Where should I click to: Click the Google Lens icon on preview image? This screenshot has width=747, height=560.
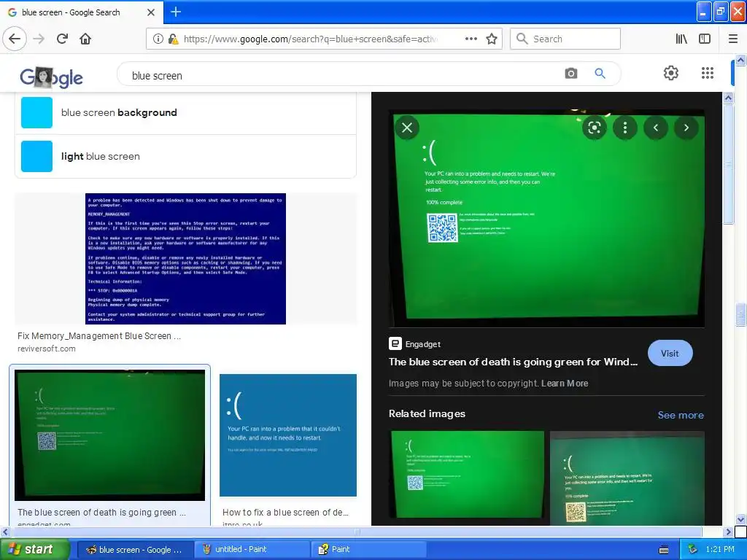coord(594,128)
